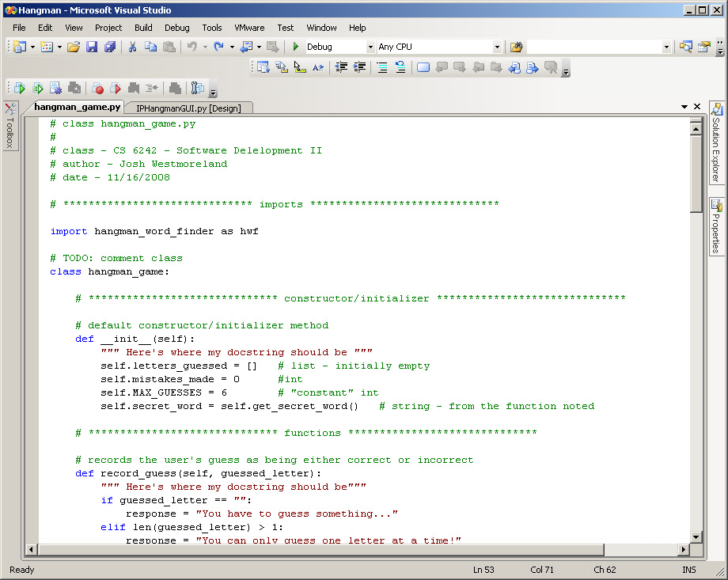The height and width of the screenshot is (580, 728).
Task: Click the New Project icon
Action: click(x=20, y=47)
